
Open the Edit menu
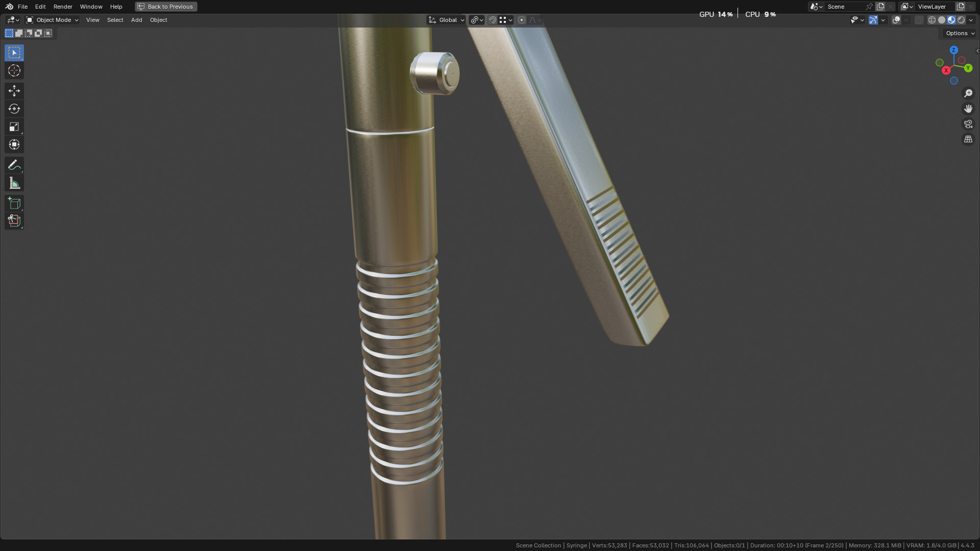click(x=40, y=7)
